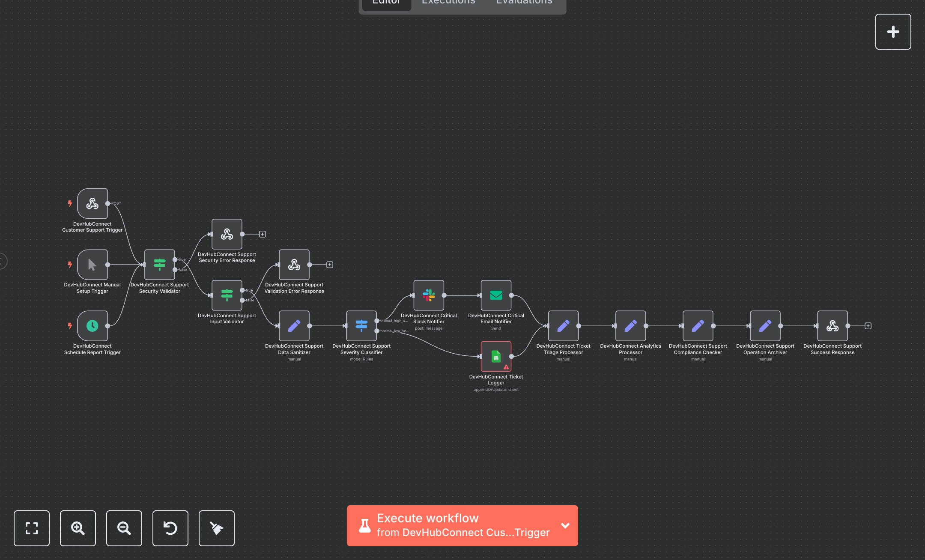Select the Manual Setup Trigger cursor node

92,265
